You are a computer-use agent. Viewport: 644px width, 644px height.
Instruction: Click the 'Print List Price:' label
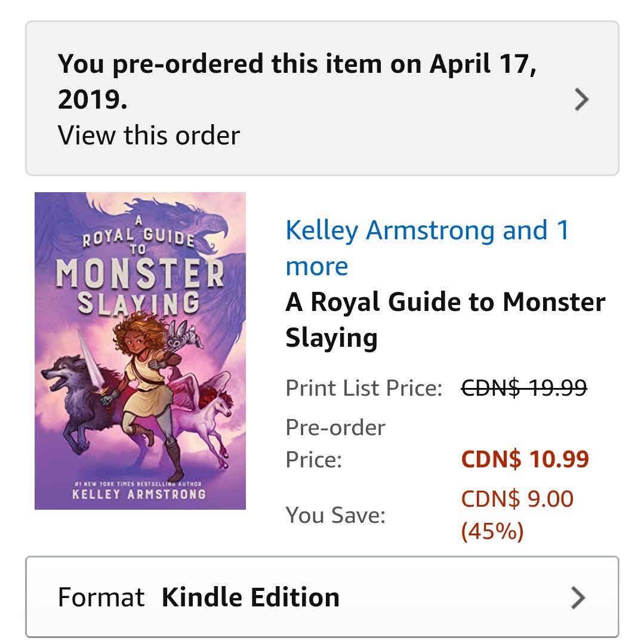click(x=363, y=389)
